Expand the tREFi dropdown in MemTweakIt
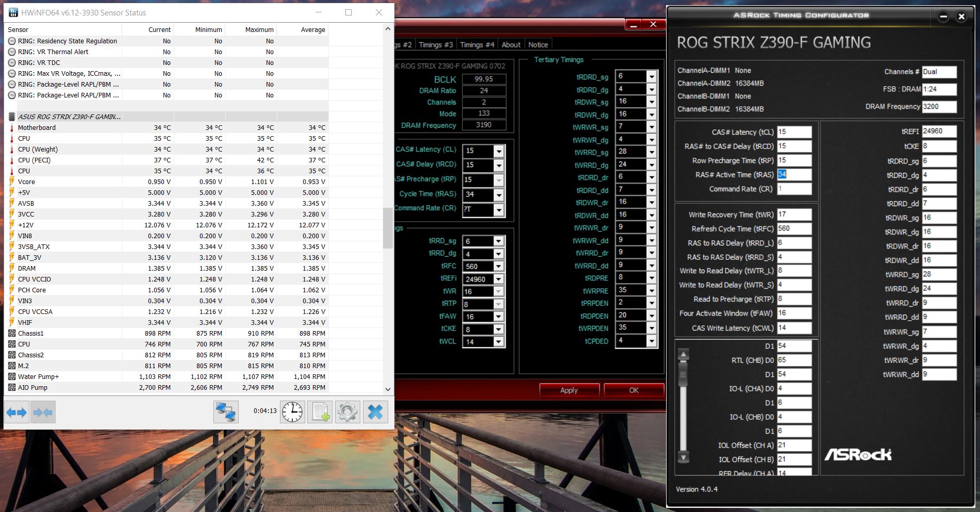Image resolution: width=980 pixels, height=512 pixels. coord(499,279)
